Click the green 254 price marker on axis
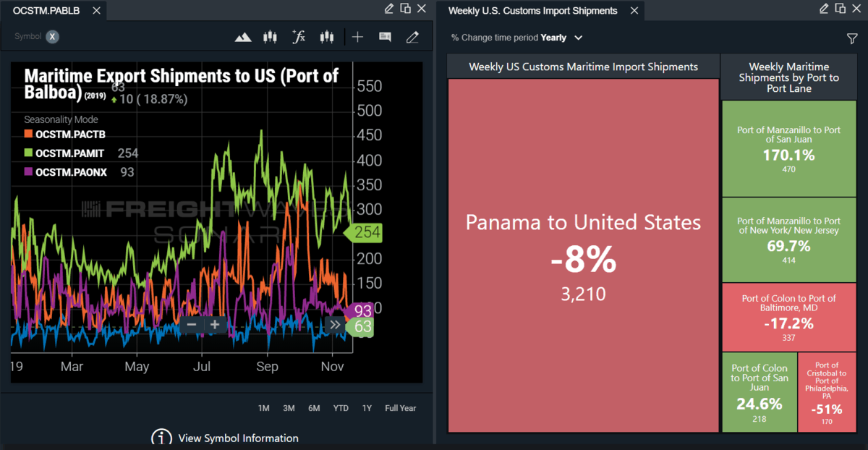Screen dimensions: 868x450 click(x=362, y=233)
